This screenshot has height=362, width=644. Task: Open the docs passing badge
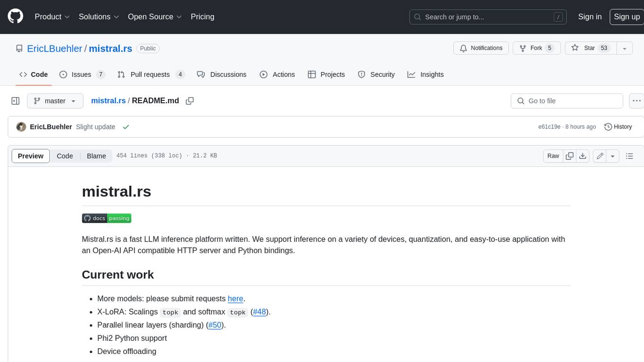(107, 218)
